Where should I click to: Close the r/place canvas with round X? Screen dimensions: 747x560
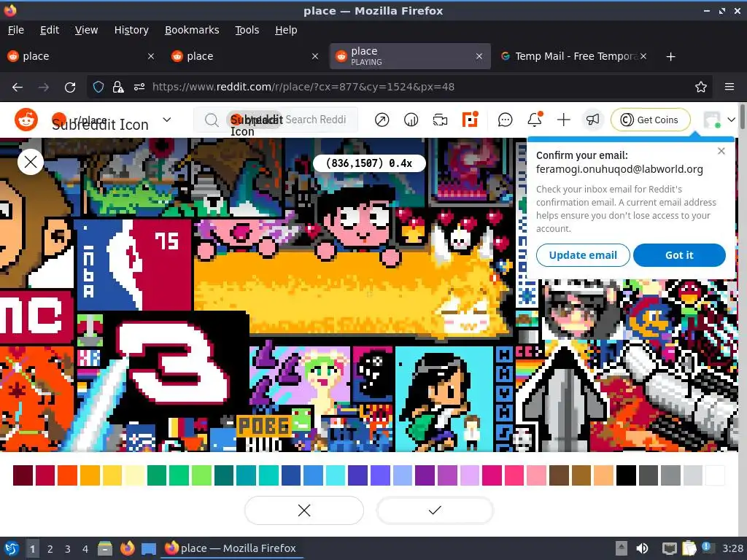(31, 162)
